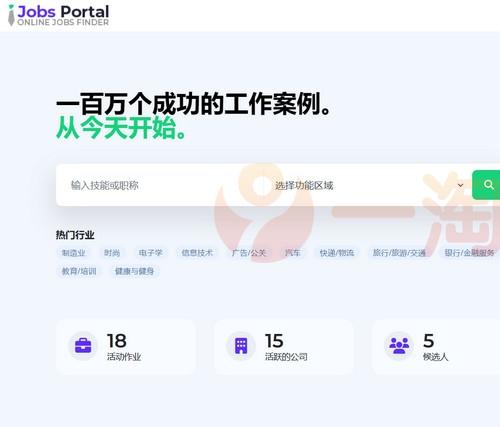Click the 5 candidates count

coord(429,341)
